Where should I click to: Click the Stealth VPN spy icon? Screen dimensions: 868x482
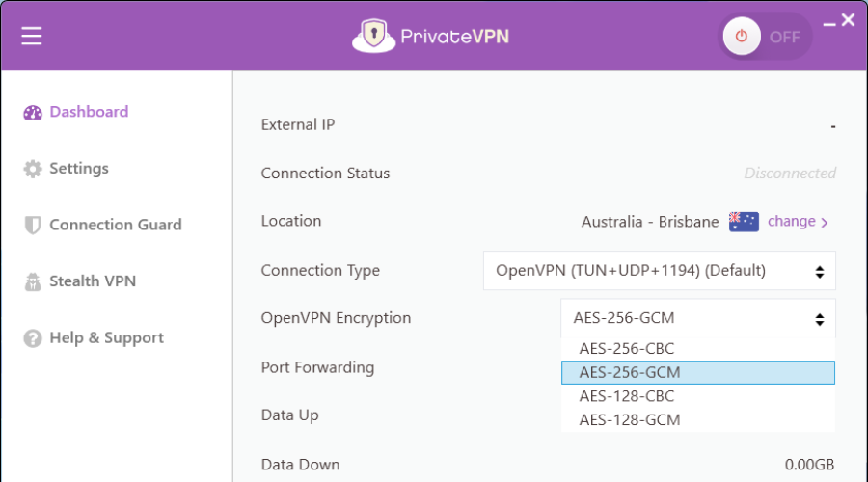coord(33,281)
